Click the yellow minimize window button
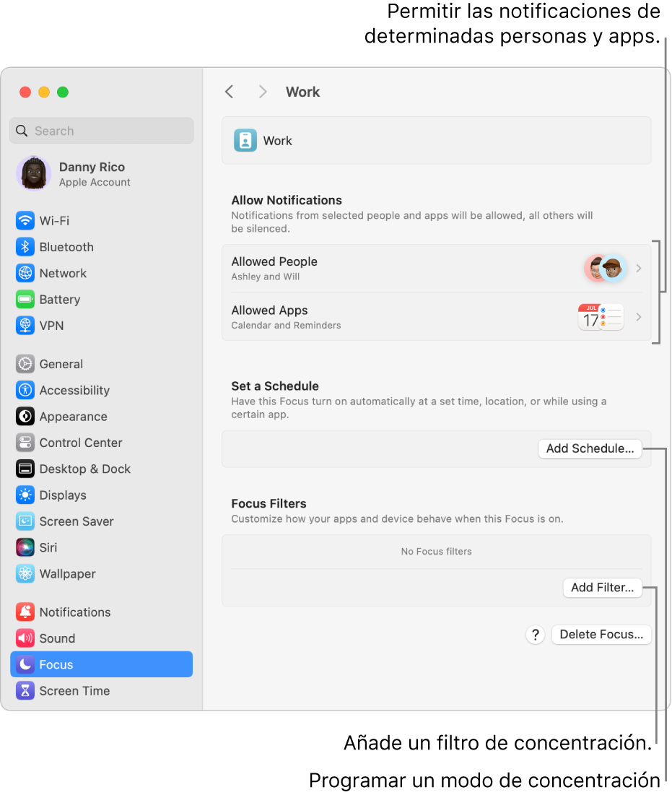This screenshot has height=795, width=672. [x=44, y=92]
